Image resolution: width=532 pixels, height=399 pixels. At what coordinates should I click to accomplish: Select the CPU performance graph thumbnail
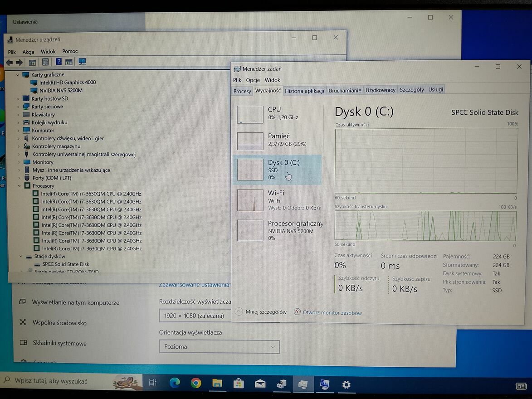250,114
